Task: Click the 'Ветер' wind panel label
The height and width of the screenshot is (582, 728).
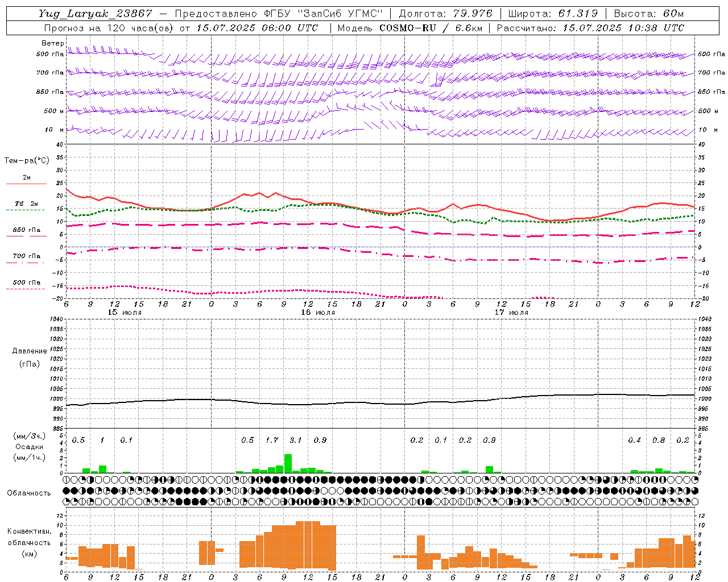Action: coord(52,43)
